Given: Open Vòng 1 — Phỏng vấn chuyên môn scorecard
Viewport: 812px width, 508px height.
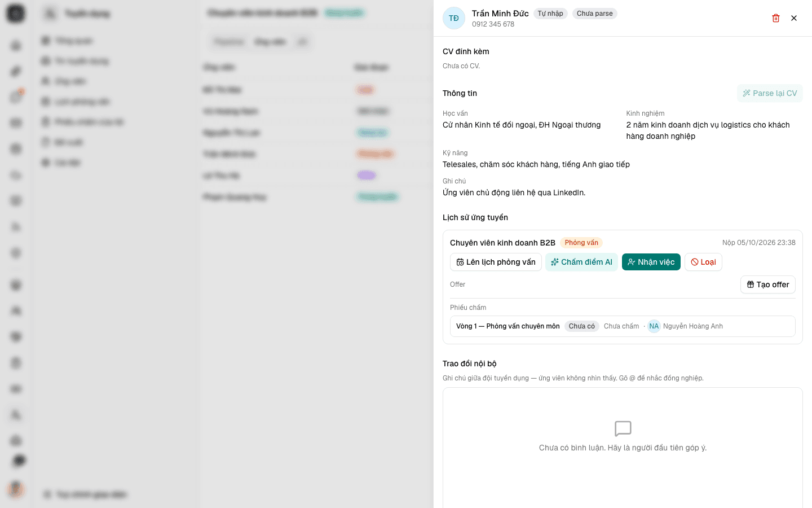Looking at the screenshot, I should point(623,326).
